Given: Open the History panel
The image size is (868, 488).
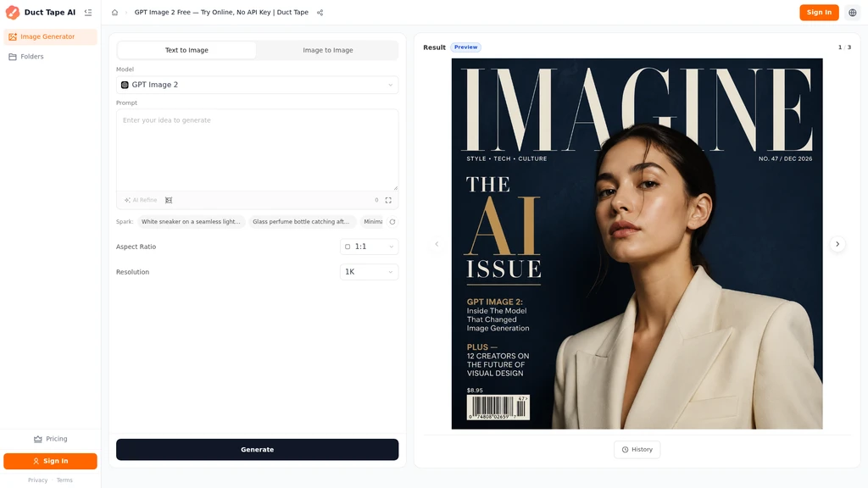Looking at the screenshot, I should pyautogui.click(x=637, y=449).
